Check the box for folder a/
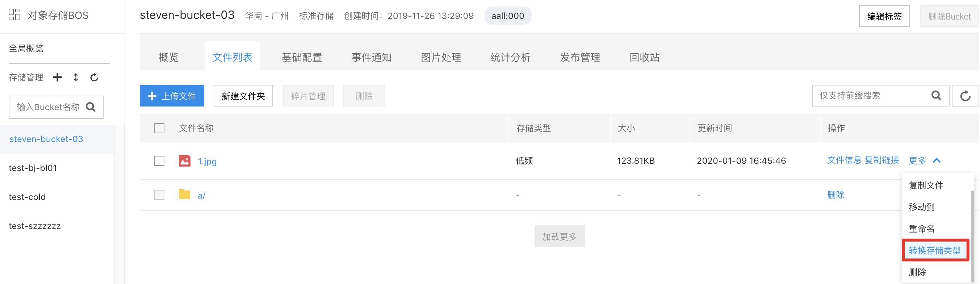 point(159,195)
